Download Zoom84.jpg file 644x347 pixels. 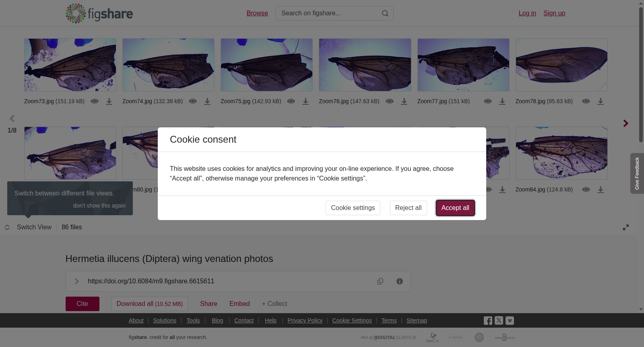[x=601, y=189]
